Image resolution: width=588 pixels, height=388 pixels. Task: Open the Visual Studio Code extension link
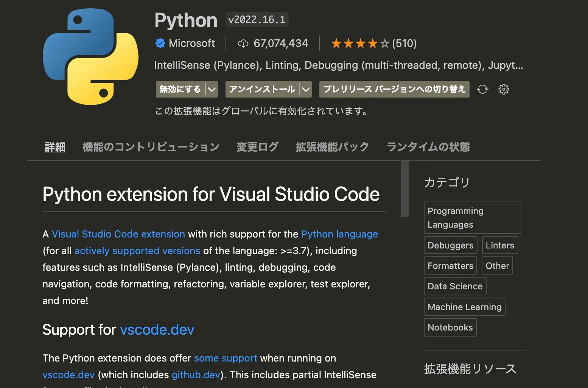(118, 234)
